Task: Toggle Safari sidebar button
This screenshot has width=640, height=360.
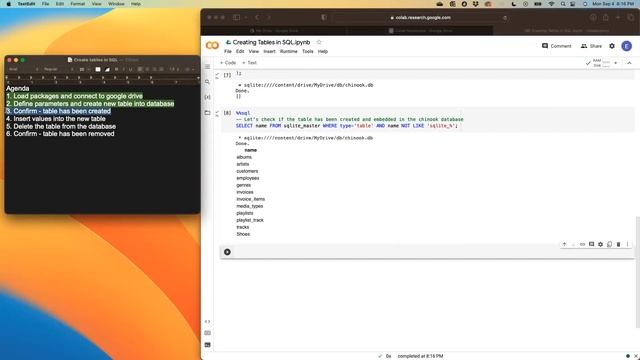Action: (236, 18)
